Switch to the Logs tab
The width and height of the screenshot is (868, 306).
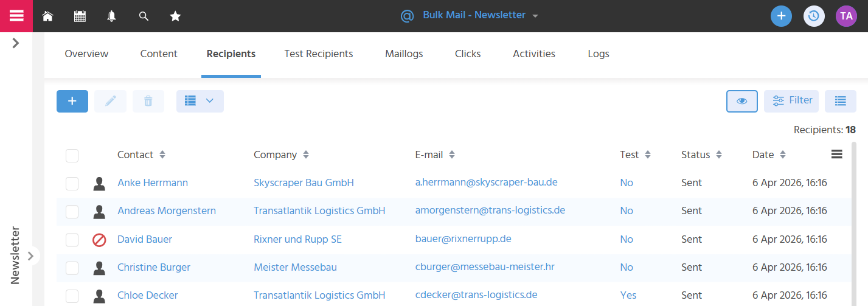(x=599, y=54)
